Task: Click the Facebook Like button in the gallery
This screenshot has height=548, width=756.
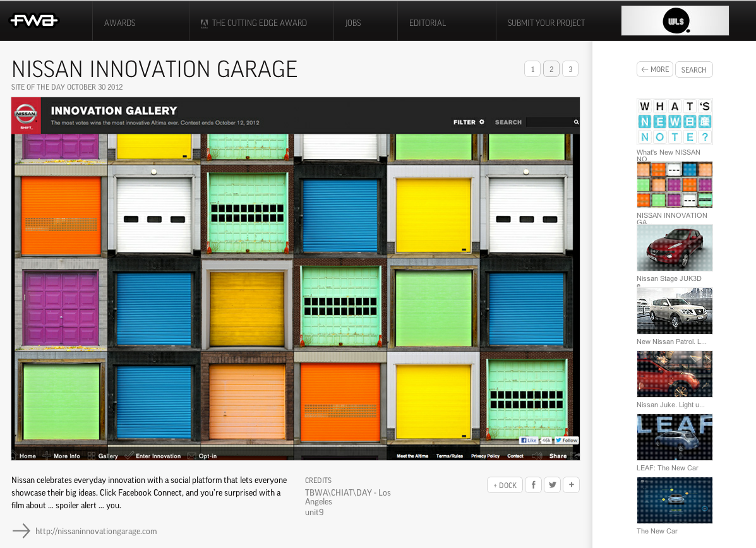Action: [529, 440]
